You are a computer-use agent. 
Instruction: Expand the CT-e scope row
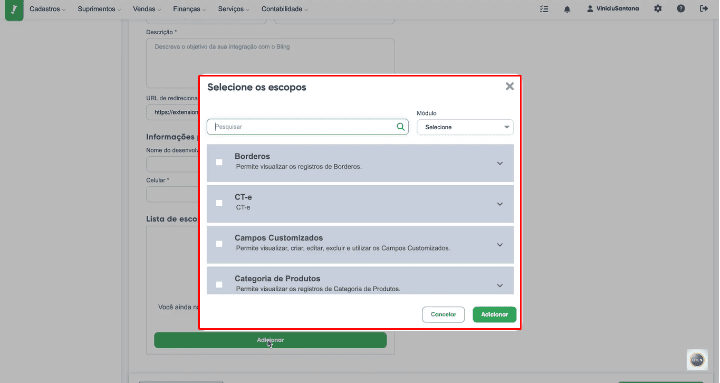click(x=500, y=204)
